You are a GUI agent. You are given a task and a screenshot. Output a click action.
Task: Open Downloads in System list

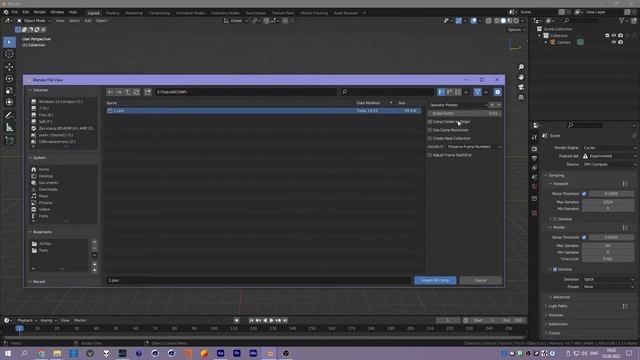coord(48,189)
